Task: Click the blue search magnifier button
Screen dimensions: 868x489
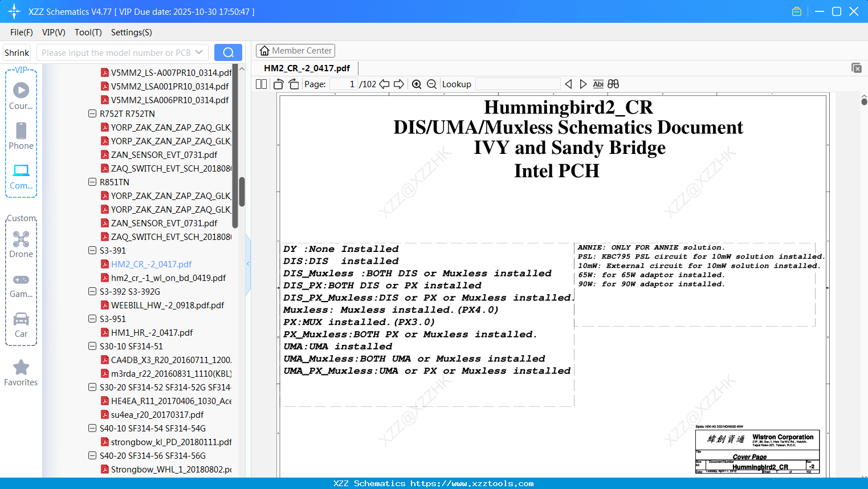Action: tap(228, 52)
